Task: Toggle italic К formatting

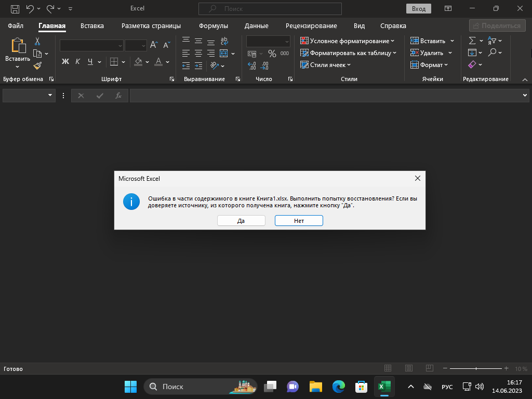Action: click(78, 61)
